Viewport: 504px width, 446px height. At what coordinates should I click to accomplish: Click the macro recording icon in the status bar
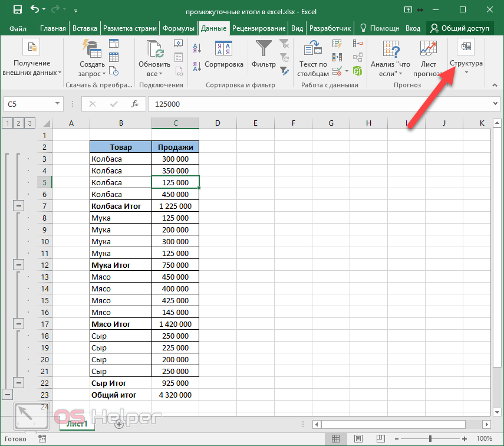pos(42,438)
